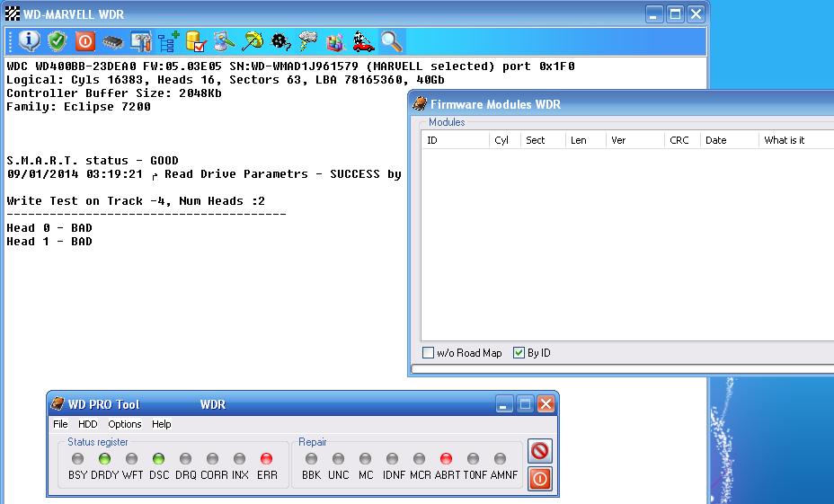Click the green DSC status indicator

[x=158, y=458]
